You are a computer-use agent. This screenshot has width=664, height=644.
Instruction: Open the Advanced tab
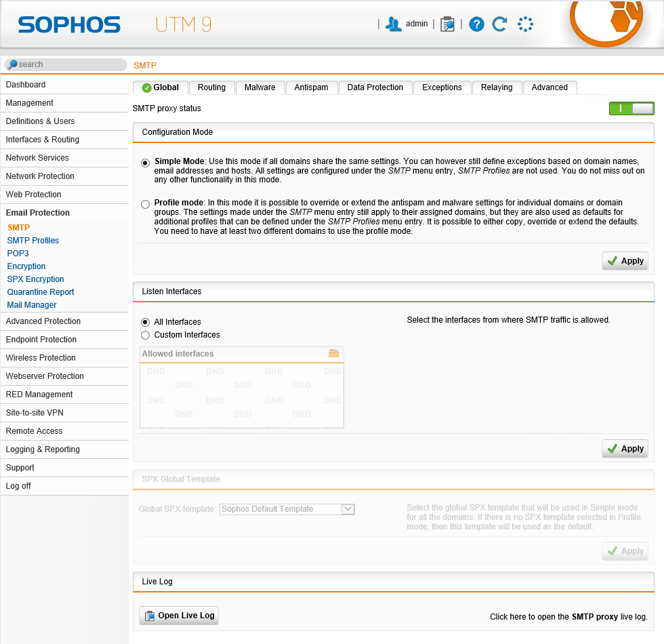tap(549, 87)
